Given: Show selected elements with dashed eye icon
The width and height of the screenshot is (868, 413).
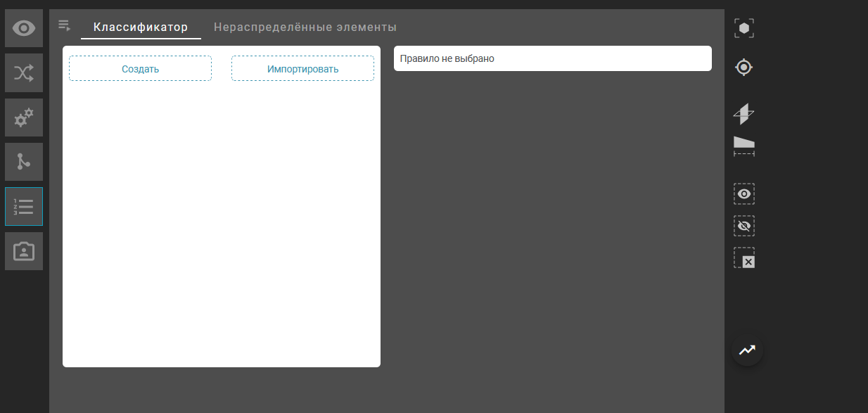Looking at the screenshot, I should 744,193.
